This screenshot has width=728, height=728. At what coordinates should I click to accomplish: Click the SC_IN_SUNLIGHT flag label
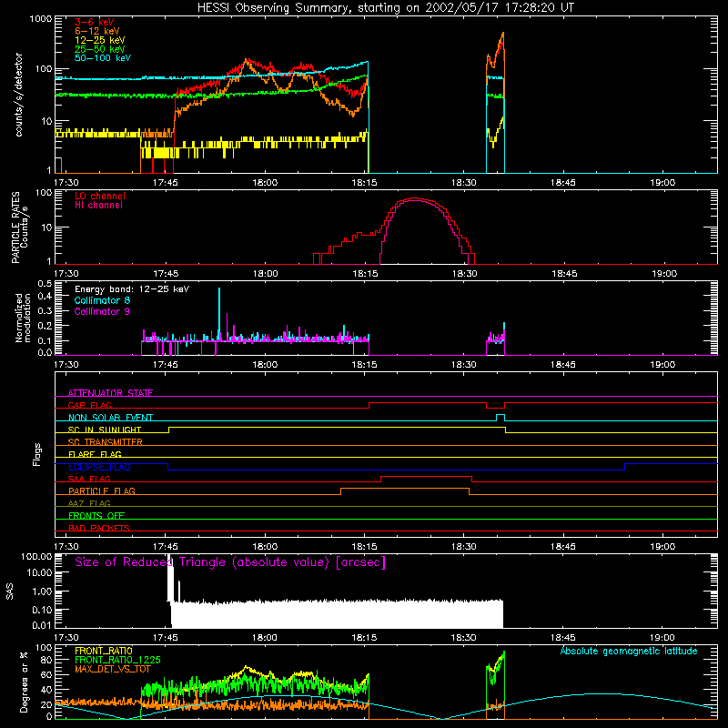[105, 430]
